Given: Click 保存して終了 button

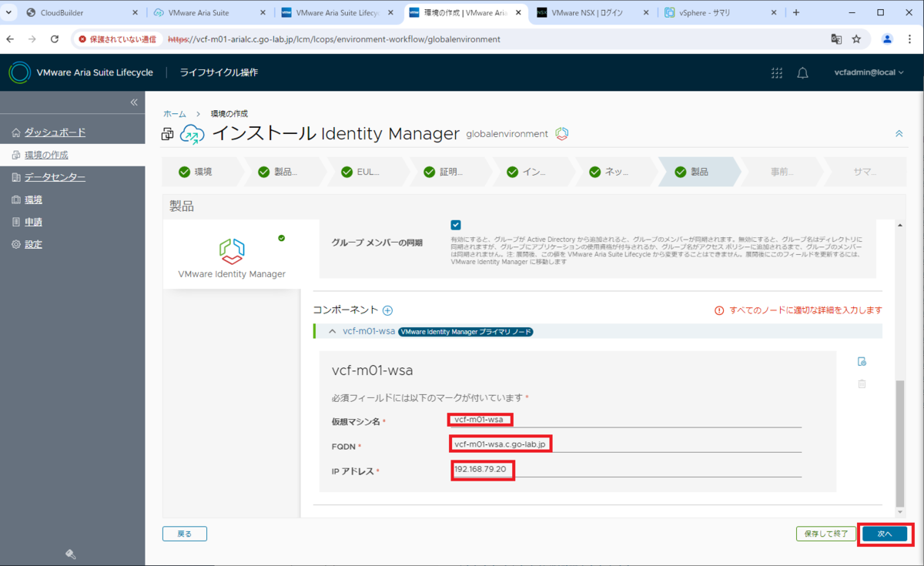Looking at the screenshot, I should pyautogui.click(x=825, y=533).
